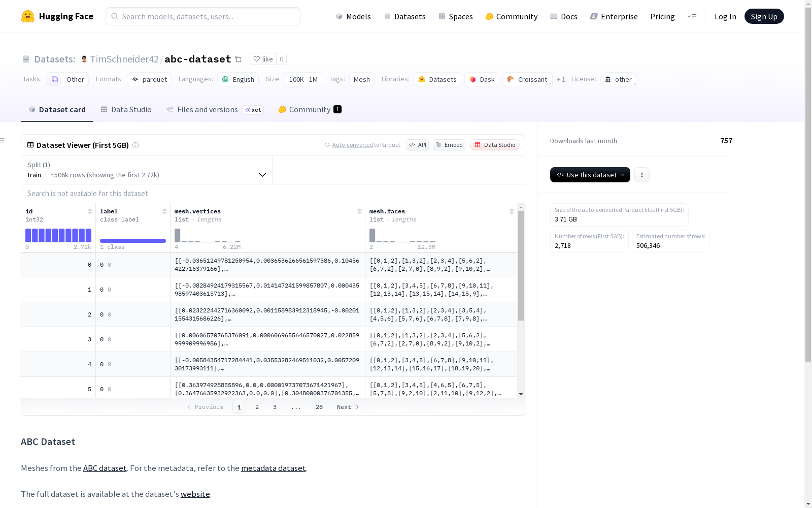This screenshot has height=508, width=812.
Task: Switch to Files and versions tab
Action: pos(215,110)
